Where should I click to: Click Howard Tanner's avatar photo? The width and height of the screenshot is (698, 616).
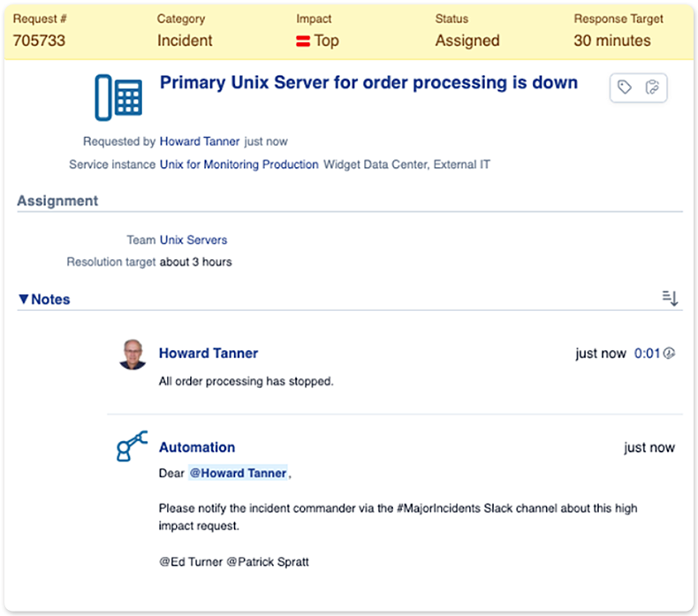tap(133, 354)
